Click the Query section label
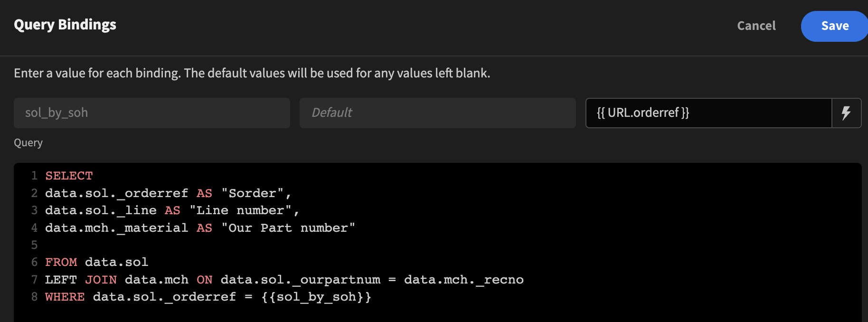 tap(28, 142)
